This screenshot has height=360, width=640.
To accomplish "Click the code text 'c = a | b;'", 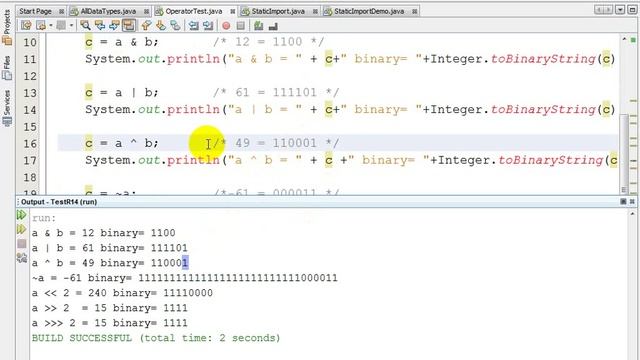I will point(122,93).
